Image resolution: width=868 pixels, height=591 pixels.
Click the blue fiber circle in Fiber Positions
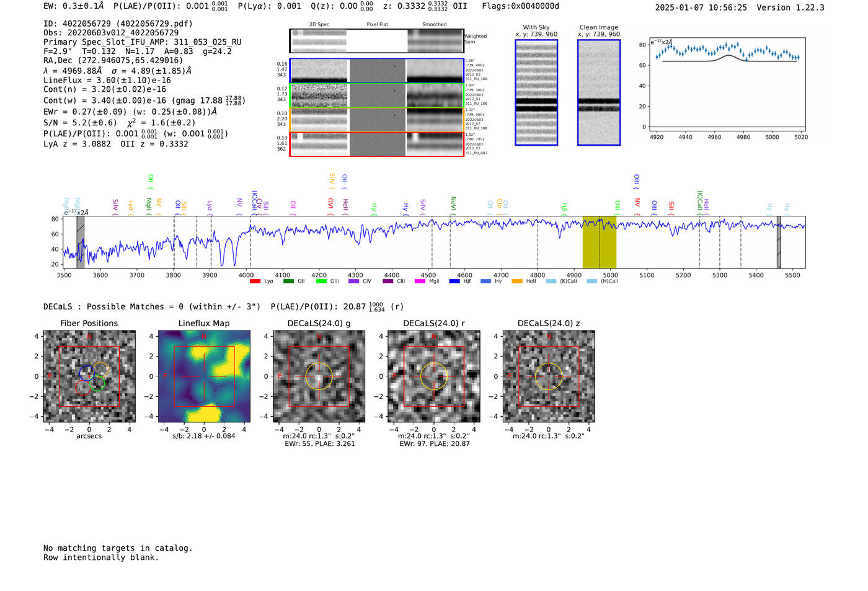pos(87,373)
